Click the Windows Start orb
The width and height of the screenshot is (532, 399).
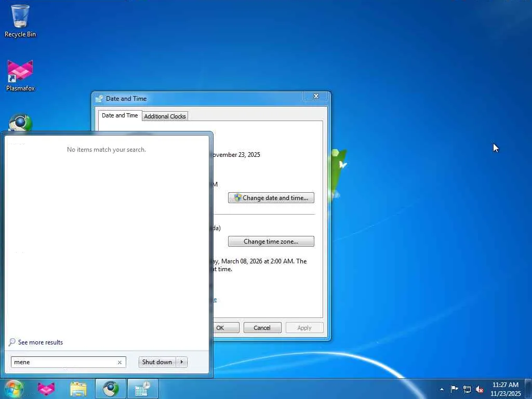(x=14, y=389)
